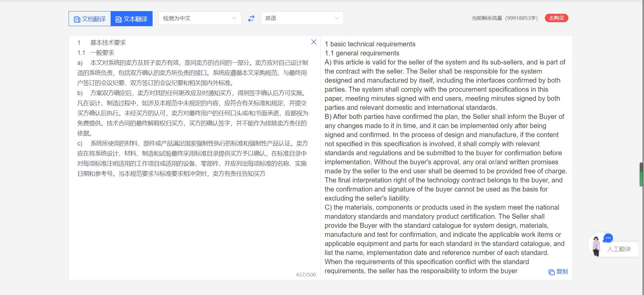644x295 pixels.
Task: Click the page scrollbar thumb on right edge
Action: tap(641, 174)
